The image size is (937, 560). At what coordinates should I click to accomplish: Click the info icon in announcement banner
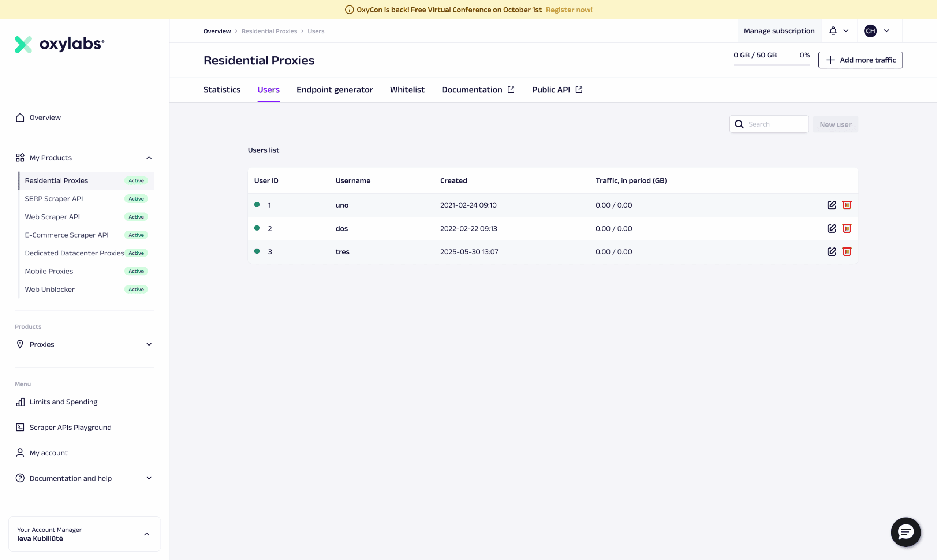coord(350,10)
